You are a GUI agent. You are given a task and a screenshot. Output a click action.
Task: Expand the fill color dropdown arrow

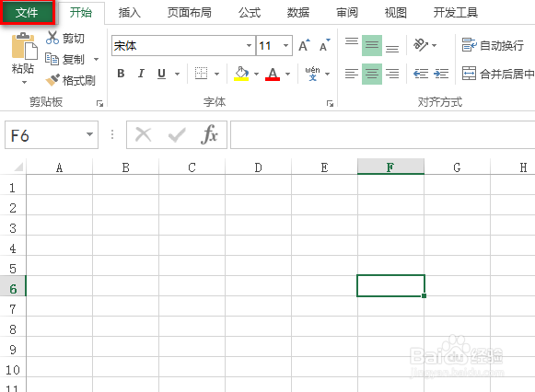pyautogui.click(x=256, y=74)
